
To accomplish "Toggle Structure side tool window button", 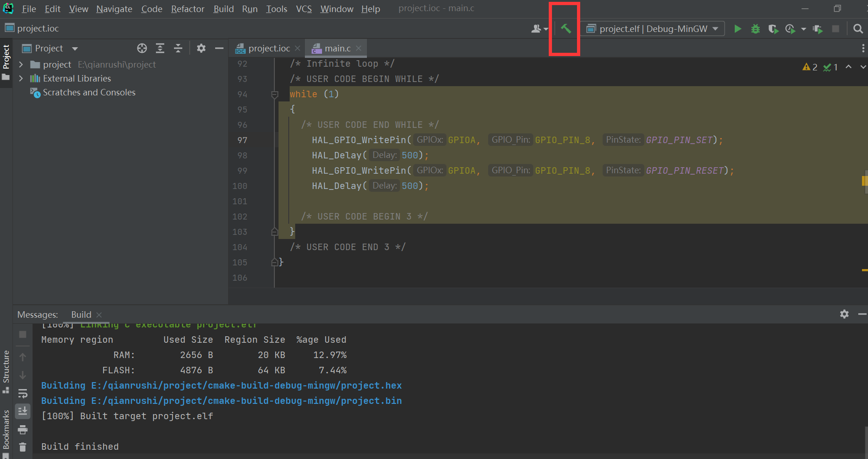I will tap(6, 371).
